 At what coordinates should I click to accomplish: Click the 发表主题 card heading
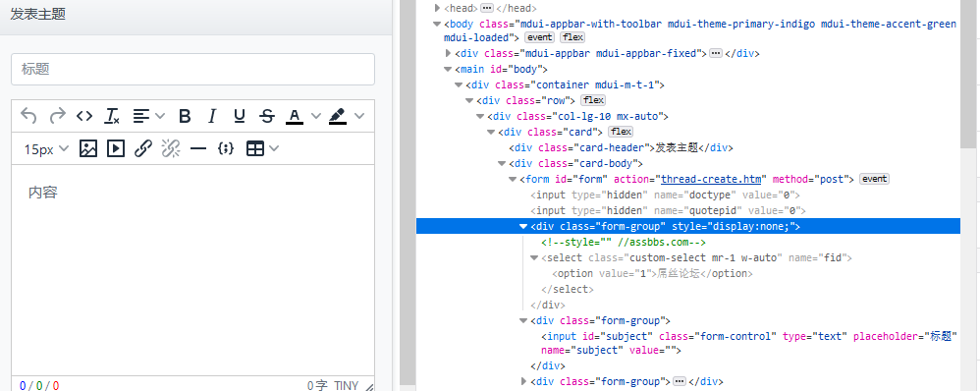pos(38,14)
